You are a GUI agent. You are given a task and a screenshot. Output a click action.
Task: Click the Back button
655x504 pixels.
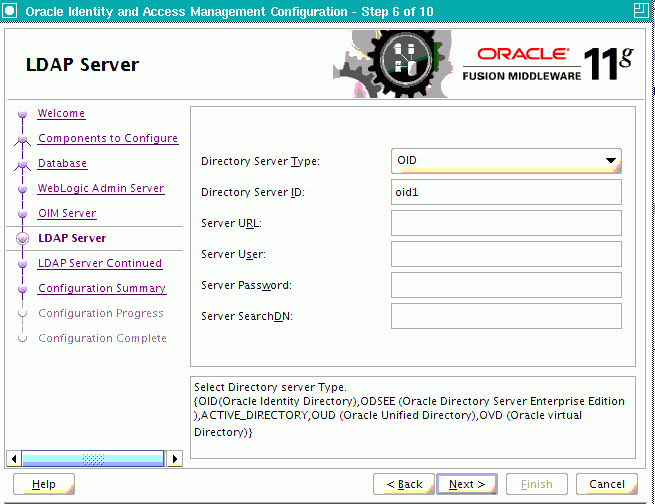click(x=404, y=484)
